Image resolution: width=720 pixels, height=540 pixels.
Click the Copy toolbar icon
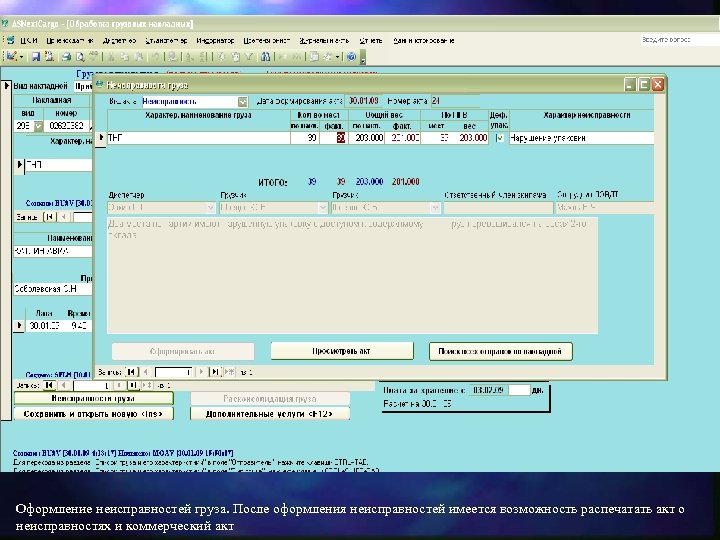tap(124, 56)
